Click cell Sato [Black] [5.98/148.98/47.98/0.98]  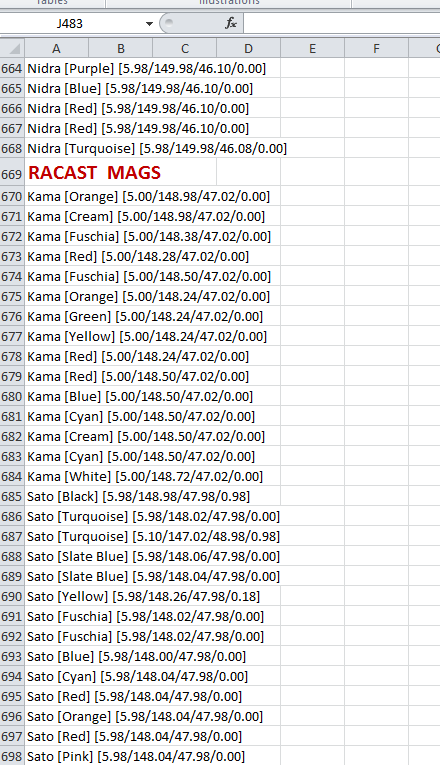click(x=139, y=497)
